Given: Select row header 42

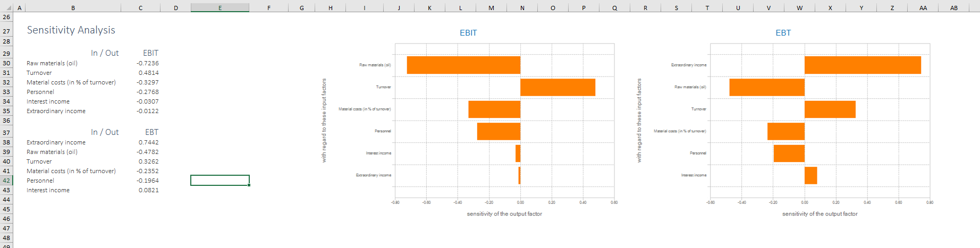Looking at the screenshot, I should 6,181.
